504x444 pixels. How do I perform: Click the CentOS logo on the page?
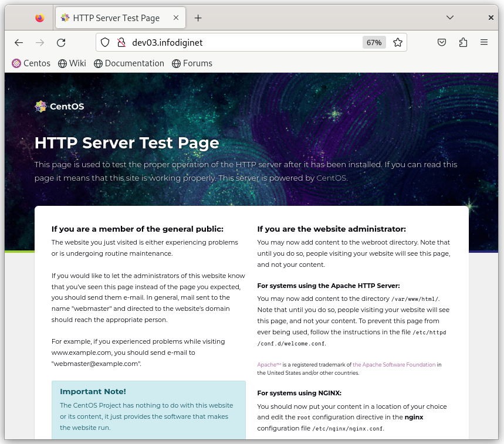coord(59,106)
